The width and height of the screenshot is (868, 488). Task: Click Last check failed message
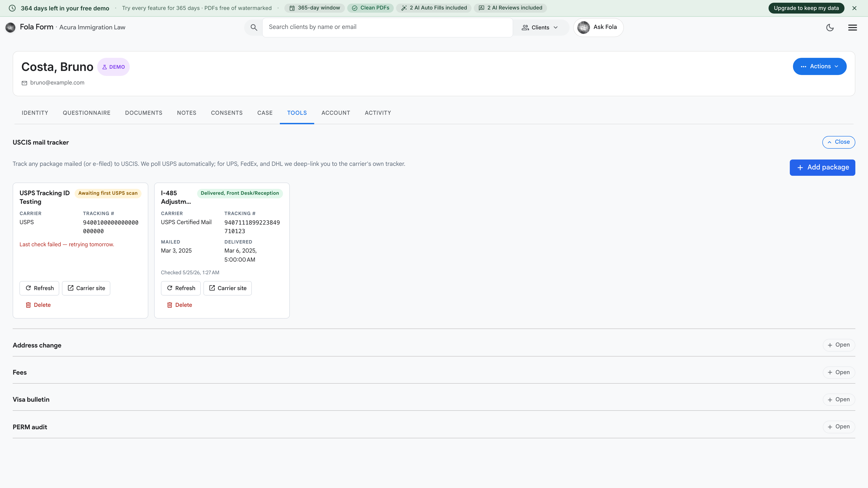[x=67, y=244]
